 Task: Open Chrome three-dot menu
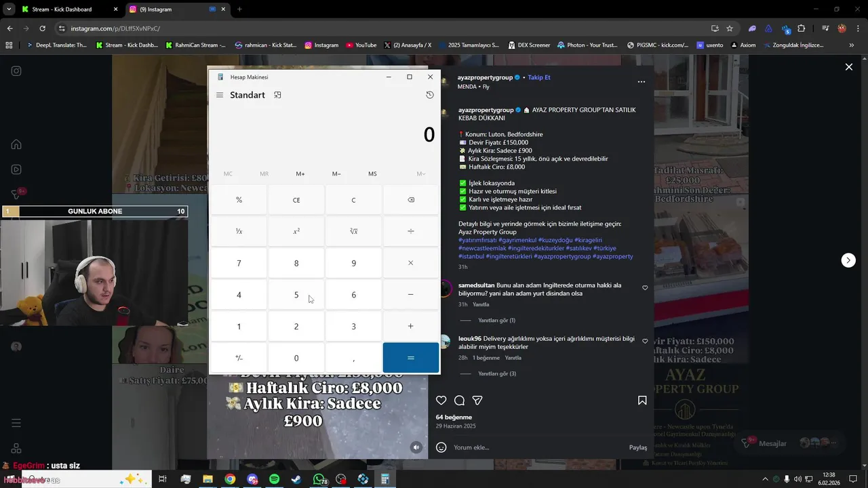857,28
